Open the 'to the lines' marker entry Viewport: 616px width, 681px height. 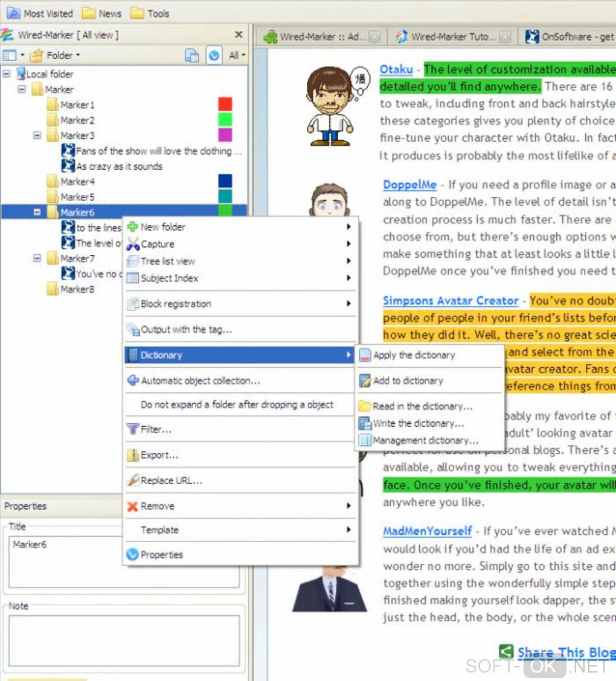pos(92,228)
